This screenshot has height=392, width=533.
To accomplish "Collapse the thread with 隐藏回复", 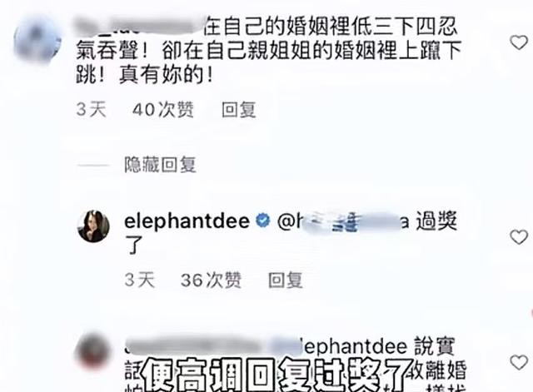I will coord(160,165).
